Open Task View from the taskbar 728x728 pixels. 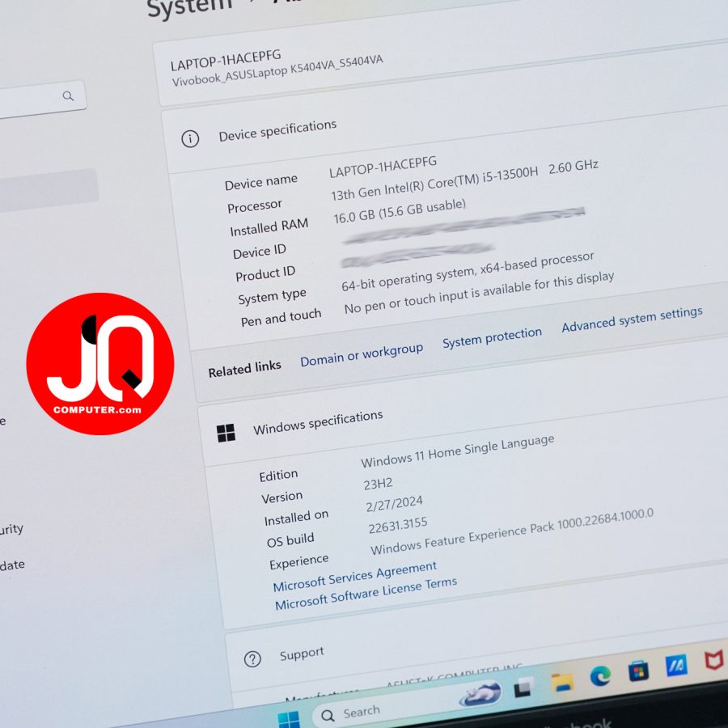pos(523,687)
